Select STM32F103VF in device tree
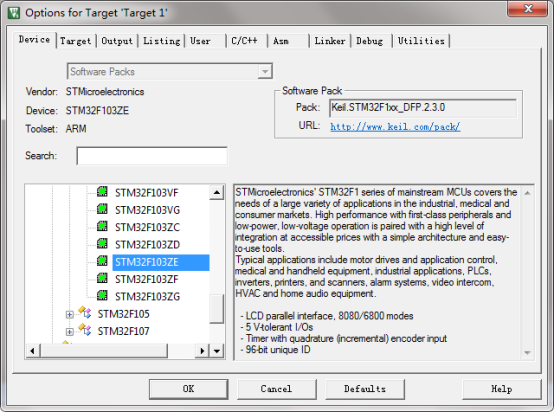Viewport: 554px width, 412px height. 147,193
